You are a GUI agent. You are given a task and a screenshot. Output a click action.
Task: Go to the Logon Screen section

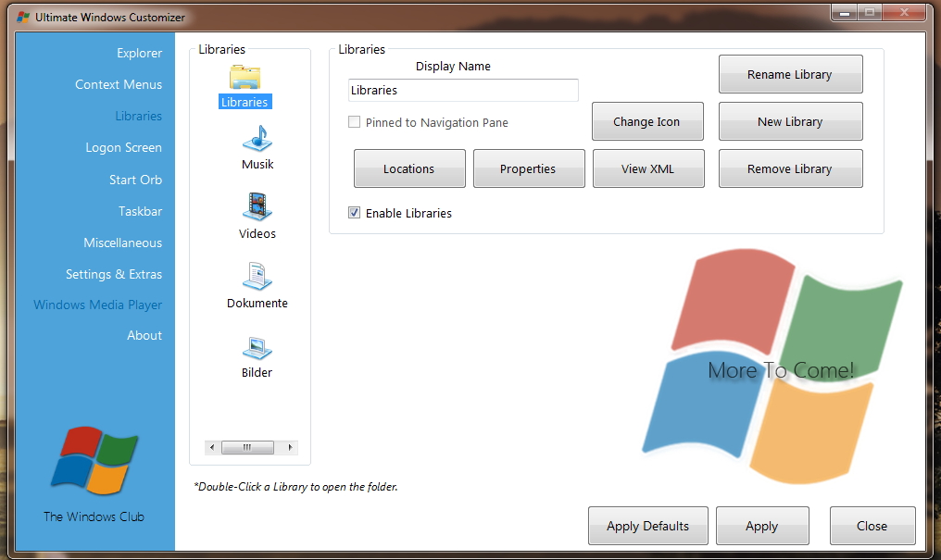pyautogui.click(x=123, y=147)
